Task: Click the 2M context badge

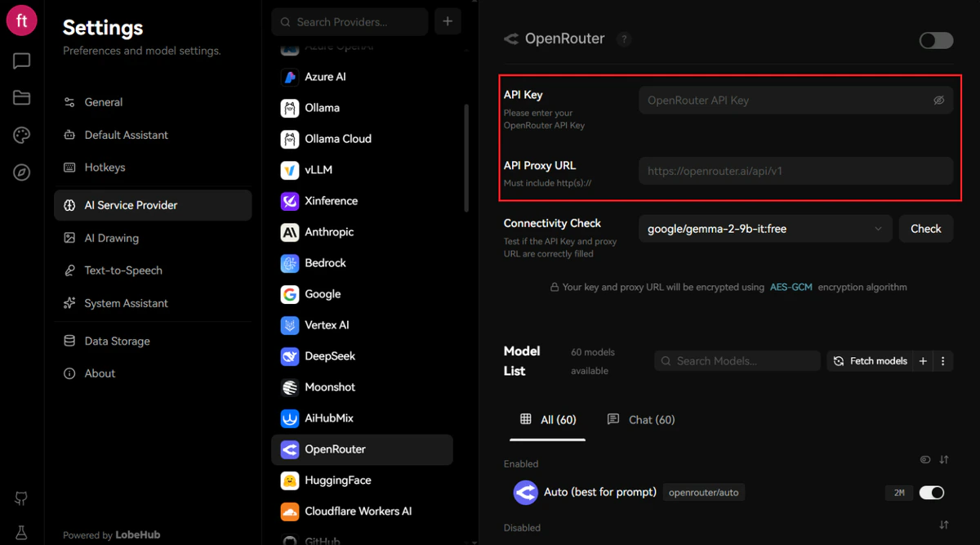Action: tap(898, 493)
